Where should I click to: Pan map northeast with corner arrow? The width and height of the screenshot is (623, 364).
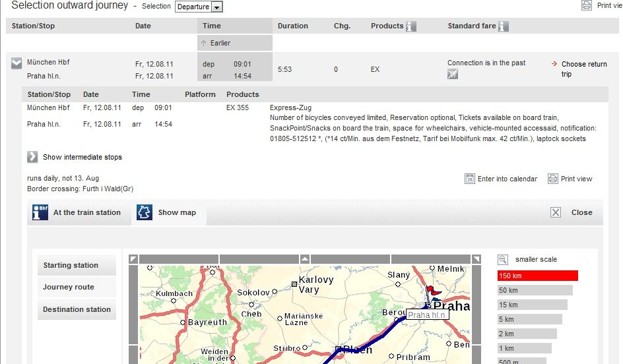(476, 259)
